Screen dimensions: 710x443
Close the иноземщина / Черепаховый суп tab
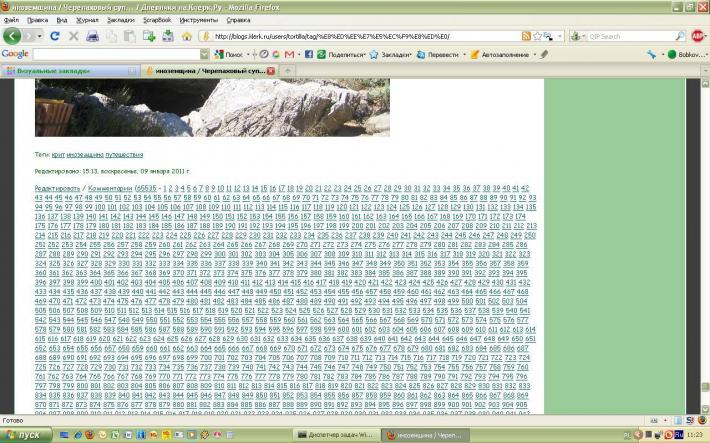(271, 71)
